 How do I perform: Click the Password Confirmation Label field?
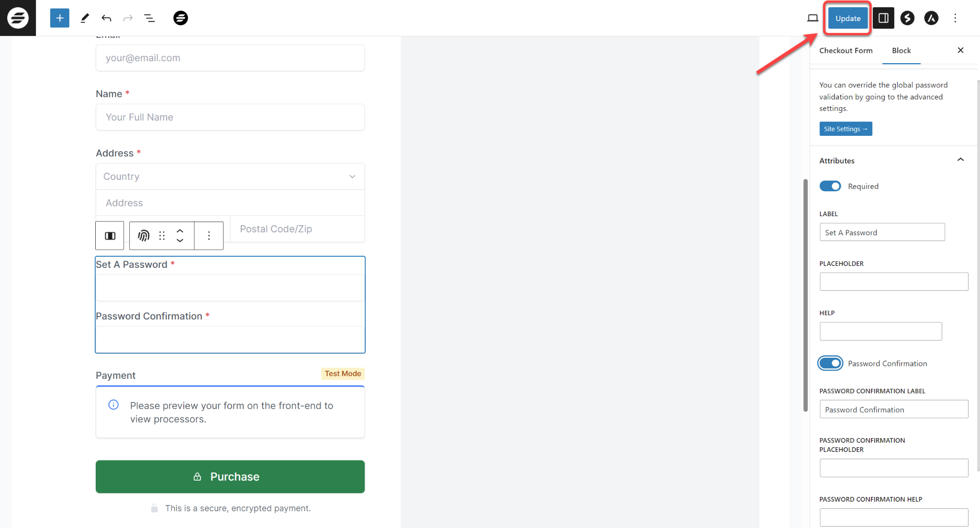click(893, 409)
